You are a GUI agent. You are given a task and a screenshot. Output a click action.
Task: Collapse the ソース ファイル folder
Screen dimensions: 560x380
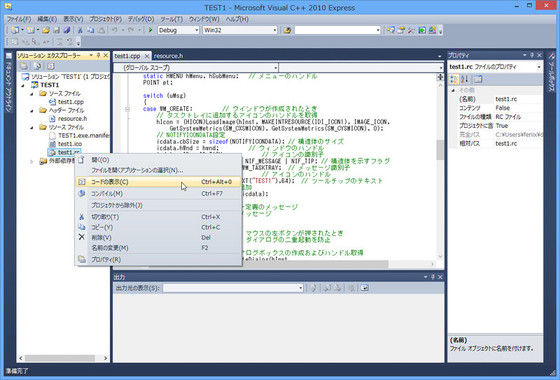(32, 94)
